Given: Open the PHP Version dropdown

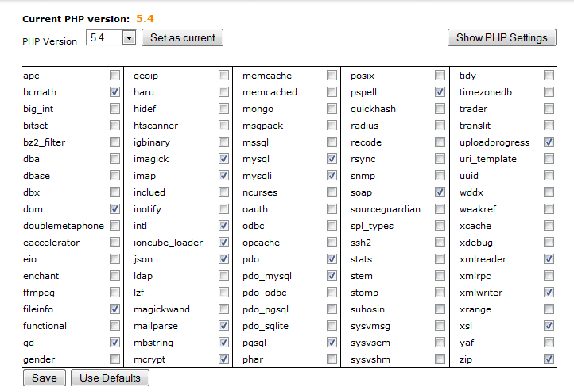Looking at the screenshot, I should click(x=129, y=38).
